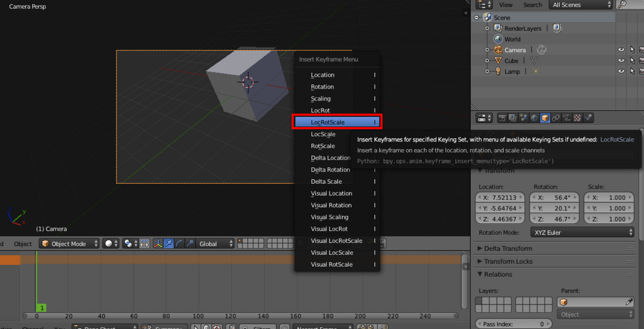The width and height of the screenshot is (644, 329).
Task: Open the outliner Search menu
Action: point(533,4)
